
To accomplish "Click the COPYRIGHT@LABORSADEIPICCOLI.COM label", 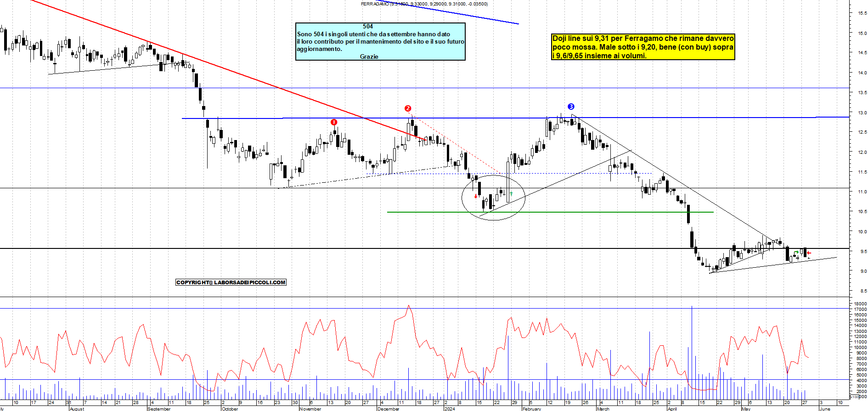I will [231, 282].
